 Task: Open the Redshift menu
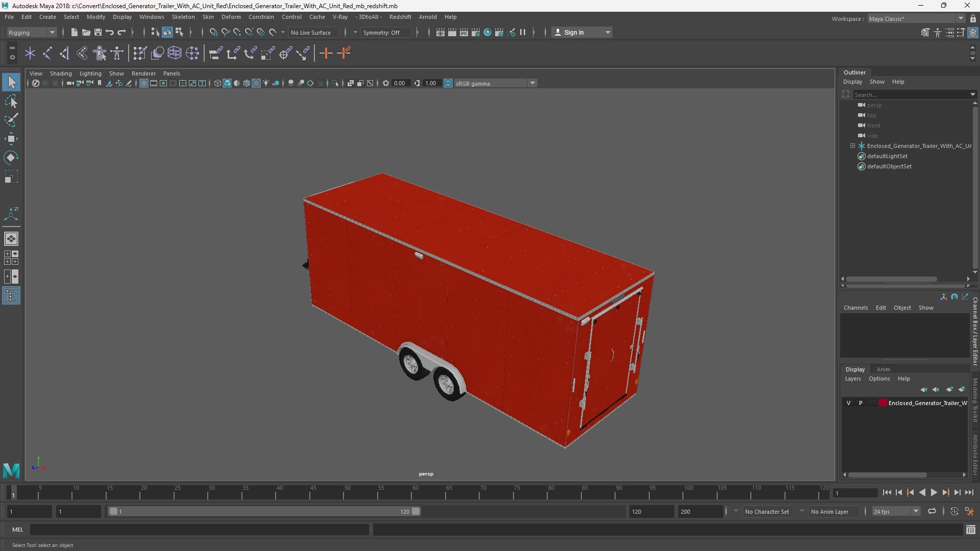pos(400,17)
